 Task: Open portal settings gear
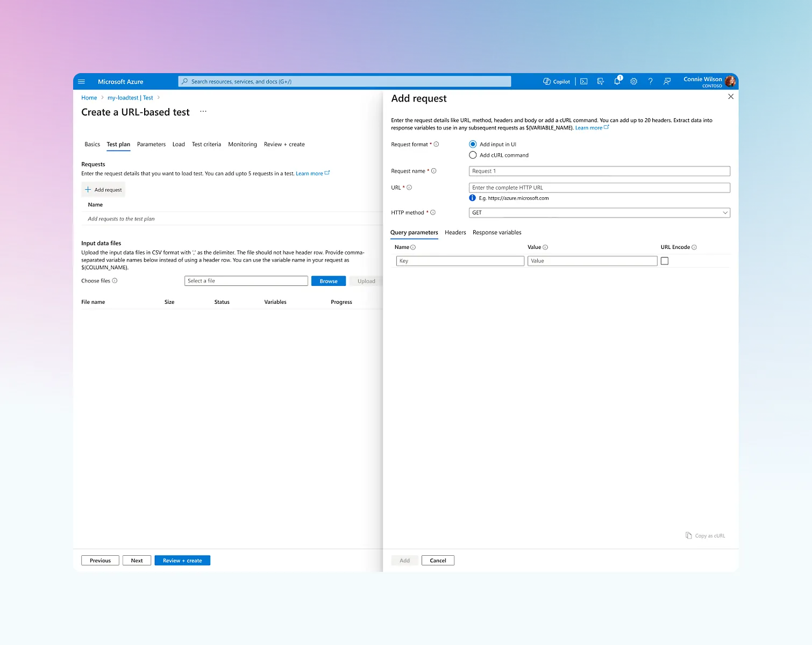[634, 82]
